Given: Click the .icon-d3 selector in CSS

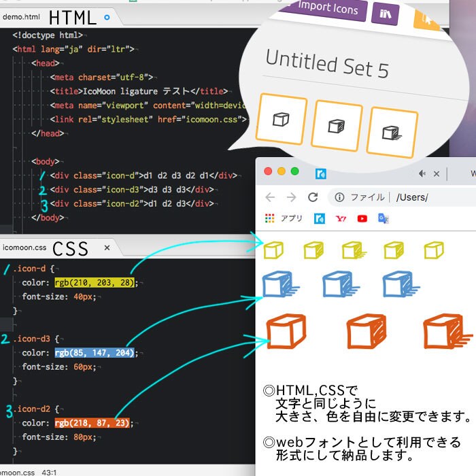Looking at the screenshot, I should (31, 339).
